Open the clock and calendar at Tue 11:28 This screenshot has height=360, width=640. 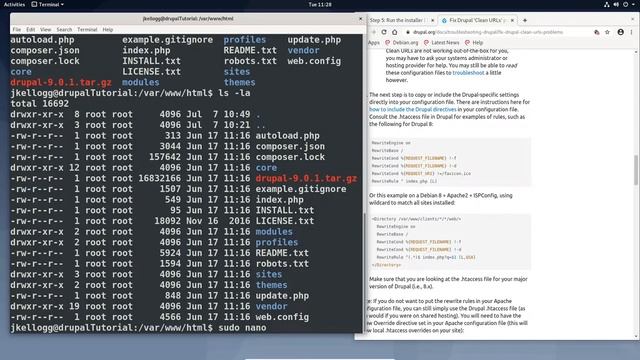pos(320,4)
